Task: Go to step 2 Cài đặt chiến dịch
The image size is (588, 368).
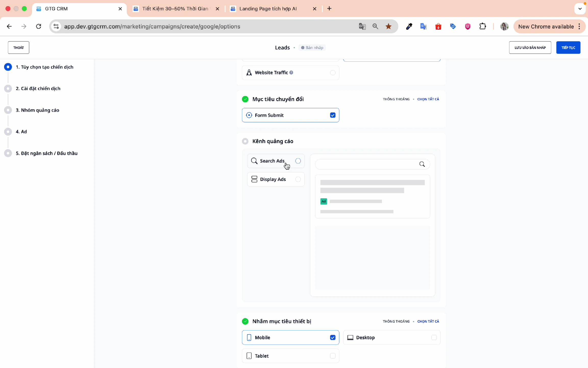Action: coord(38,88)
